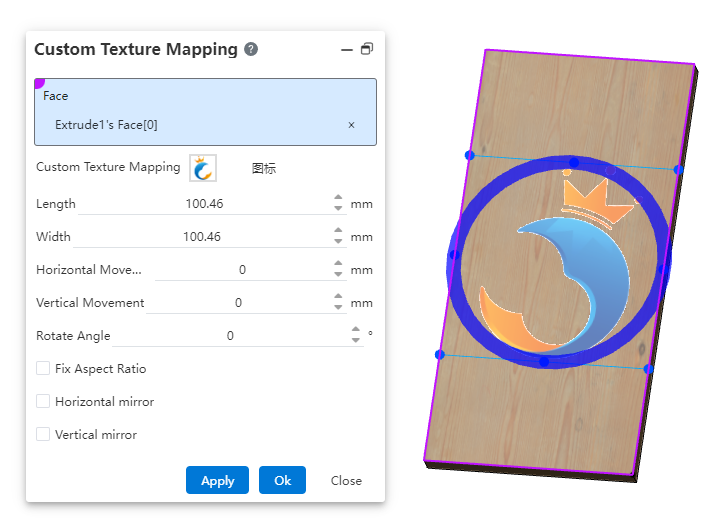
Task: Increase Horizontal Movement with the up arrow
Action: pyautogui.click(x=338, y=264)
